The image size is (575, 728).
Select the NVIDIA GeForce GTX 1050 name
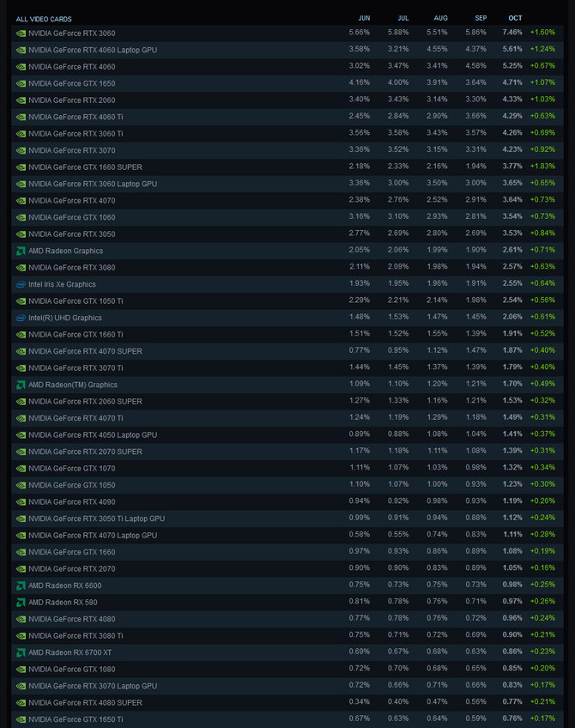tap(72, 485)
